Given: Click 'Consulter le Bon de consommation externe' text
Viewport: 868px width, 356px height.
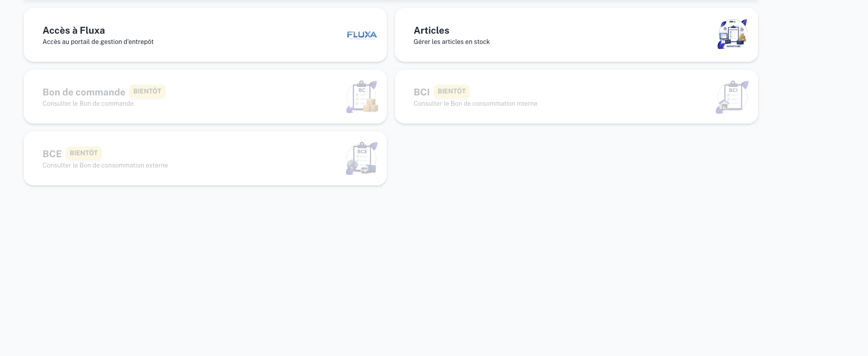Looking at the screenshot, I should [105, 166].
